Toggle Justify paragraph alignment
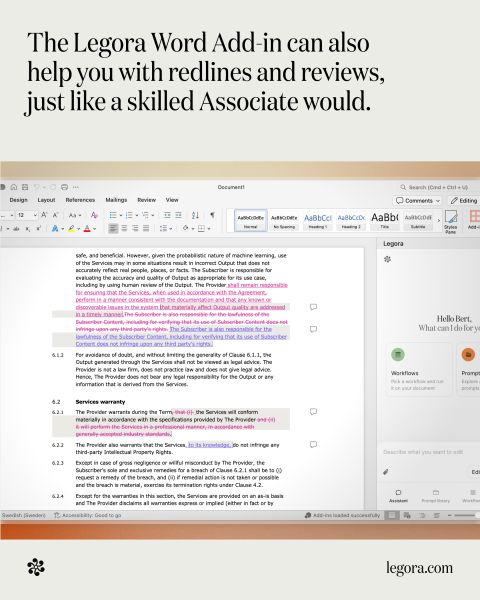Screen dimensions: 480x600 (x=146, y=228)
